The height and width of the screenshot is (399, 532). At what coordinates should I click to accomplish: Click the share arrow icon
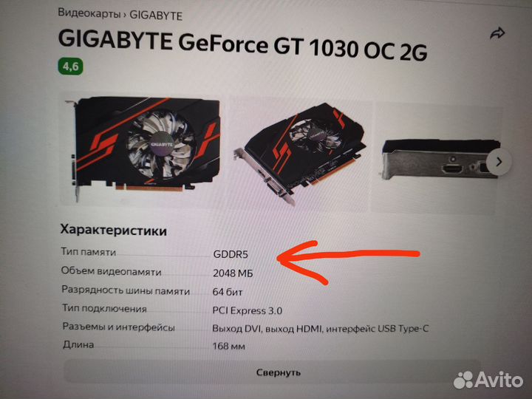[497, 33]
